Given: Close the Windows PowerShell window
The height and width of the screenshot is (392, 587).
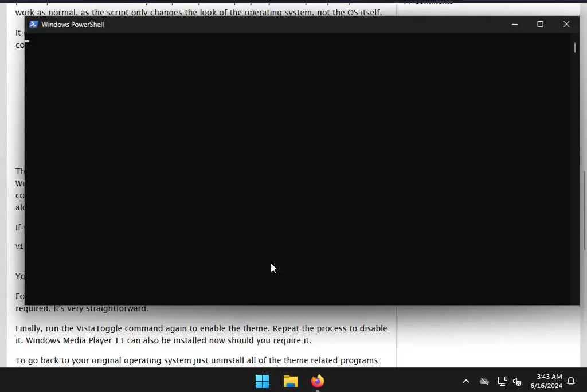Looking at the screenshot, I should click(566, 24).
